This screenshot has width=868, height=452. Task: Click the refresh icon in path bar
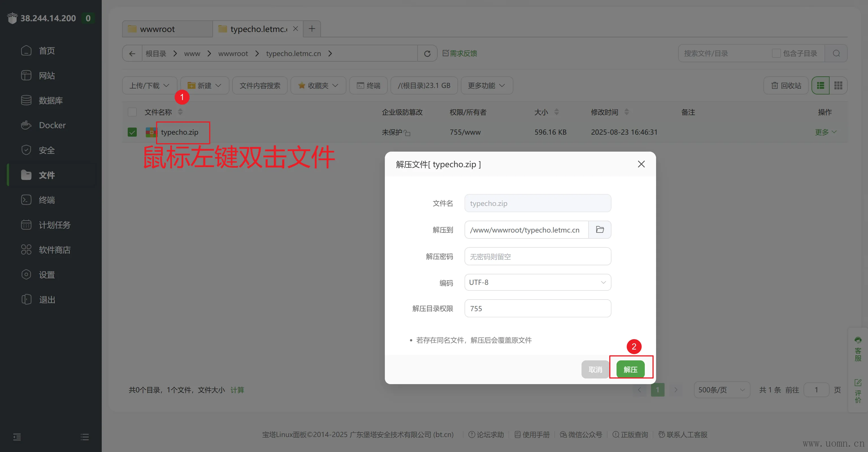[427, 54]
